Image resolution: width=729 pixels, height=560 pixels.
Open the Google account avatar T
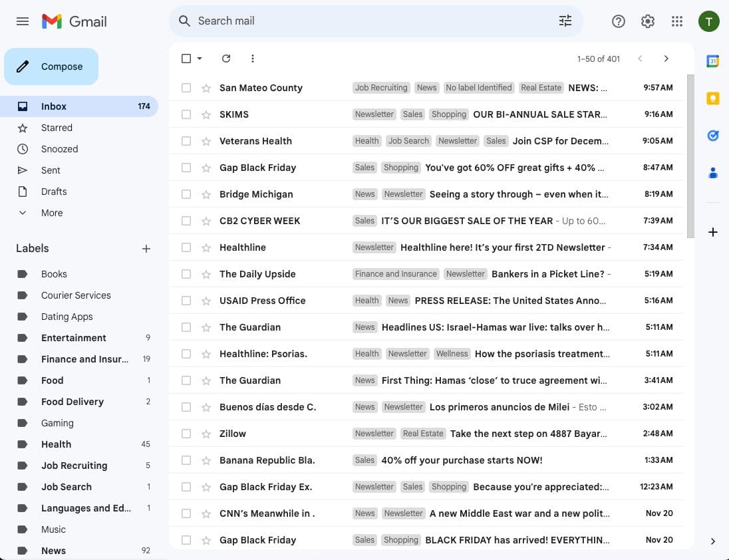click(708, 21)
